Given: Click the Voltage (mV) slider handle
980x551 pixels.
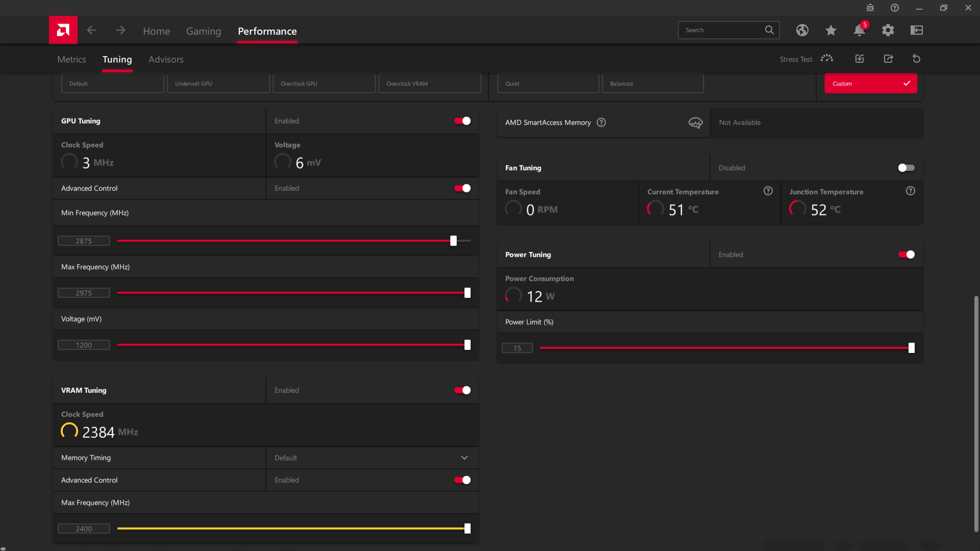Looking at the screenshot, I should coord(467,345).
